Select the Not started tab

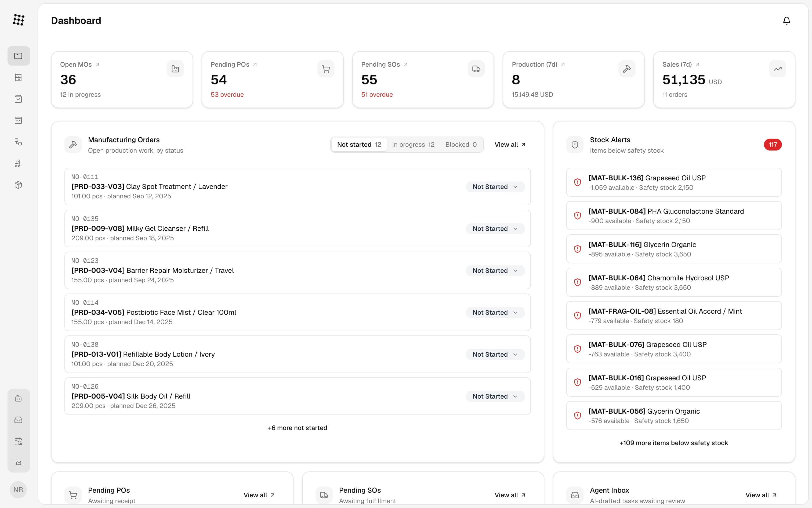coord(359,145)
